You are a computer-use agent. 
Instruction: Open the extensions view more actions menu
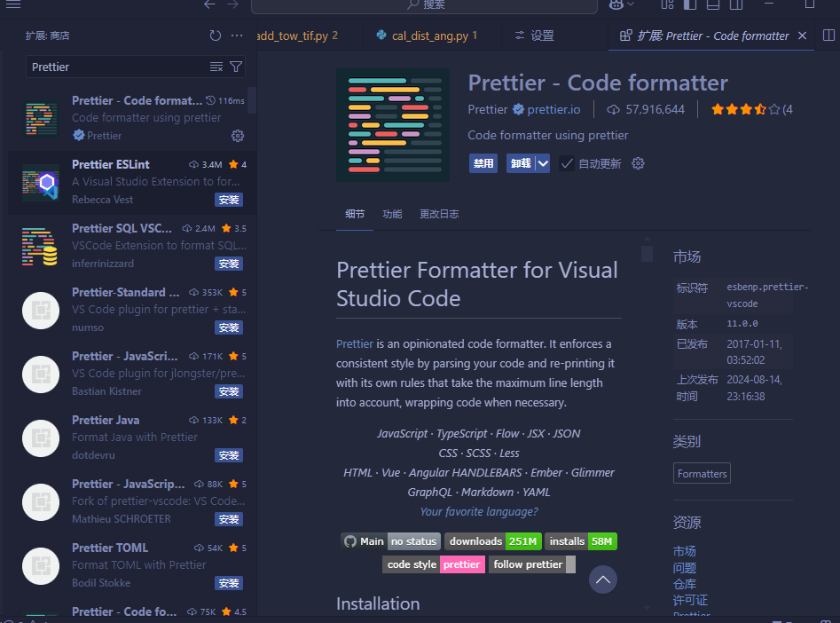click(237, 35)
